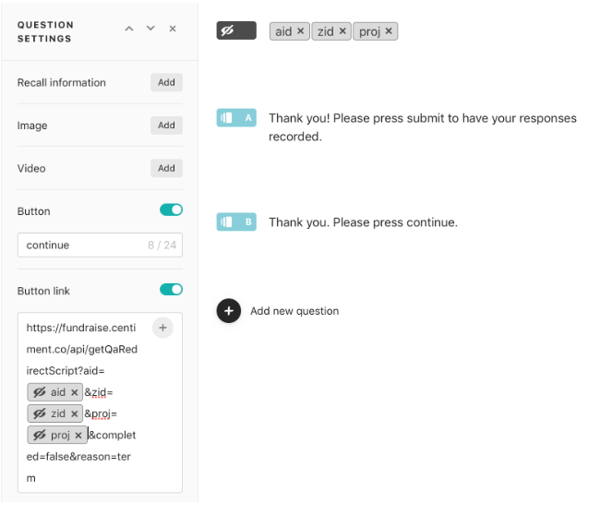Click the Add new question plus icon
This screenshot has width=600, height=515.
(x=229, y=311)
